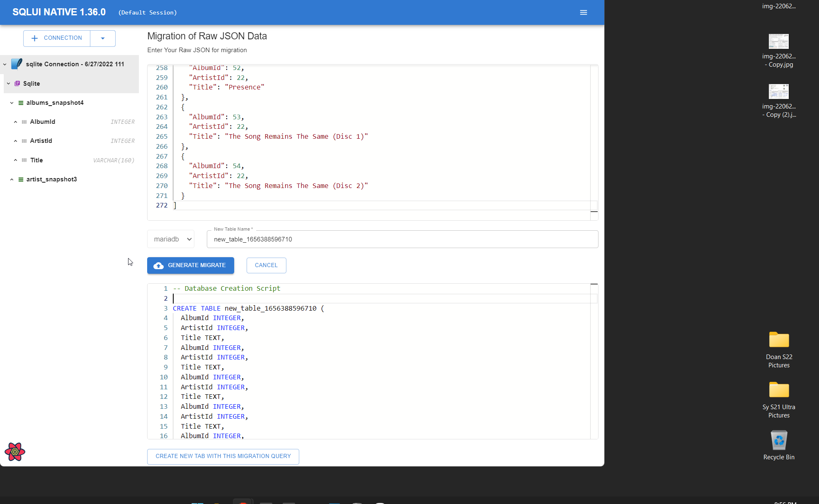
Task: Click the SQLUI NATIVE 1.36.0 title
Action: tap(59, 12)
